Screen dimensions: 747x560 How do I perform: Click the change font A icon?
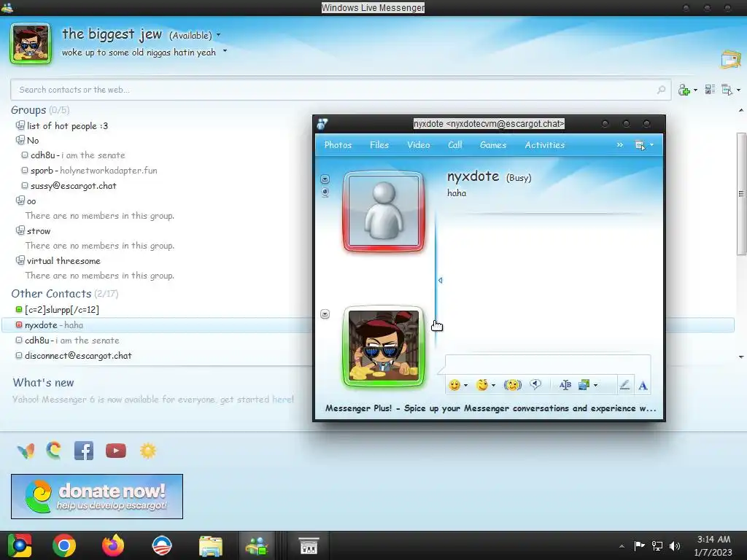[643, 385]
